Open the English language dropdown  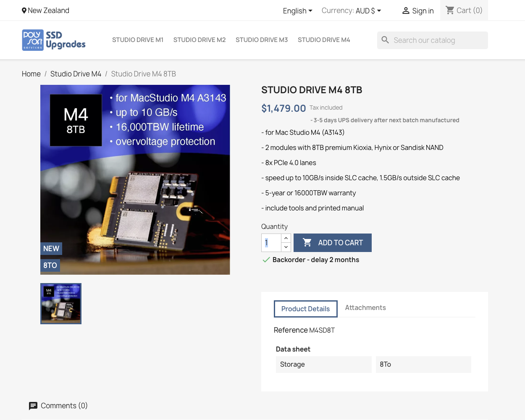click(x=297, y=11)
